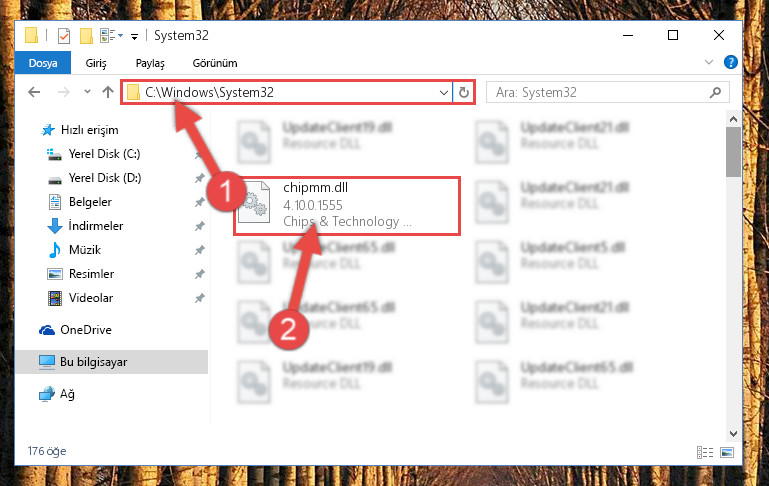
Task: Open the recent locations dropdown arrow
Action: click(x=87, y=92)
